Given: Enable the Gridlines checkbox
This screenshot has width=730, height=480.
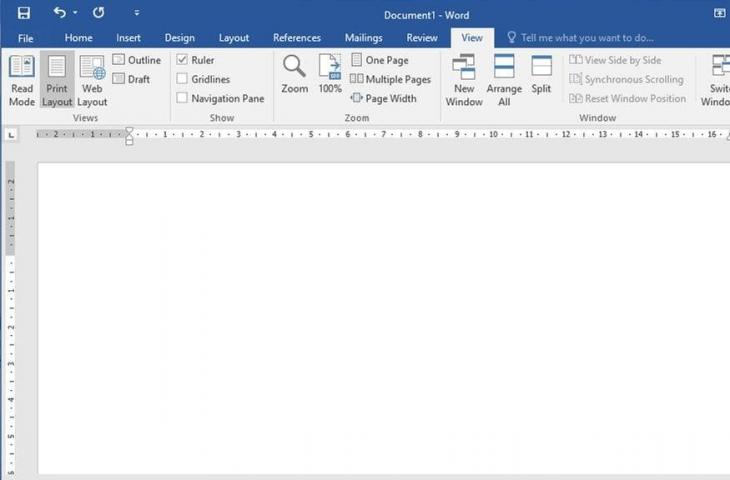Looking at the screenshot, I should [182, 79].
